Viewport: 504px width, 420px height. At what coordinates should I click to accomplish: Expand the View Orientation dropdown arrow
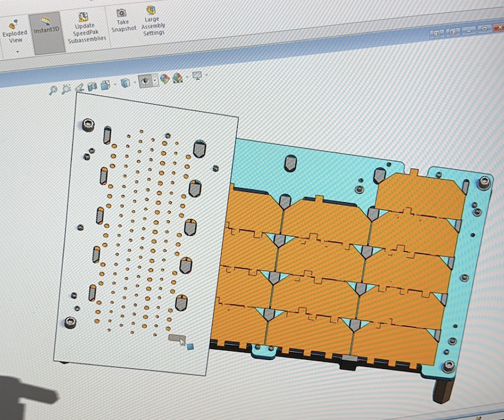115,85
